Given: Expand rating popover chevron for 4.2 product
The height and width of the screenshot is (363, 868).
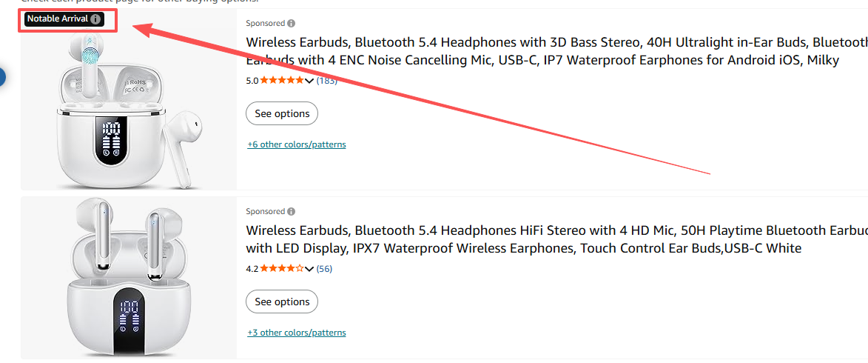Looking at the screenshot, I should (309, 269).
